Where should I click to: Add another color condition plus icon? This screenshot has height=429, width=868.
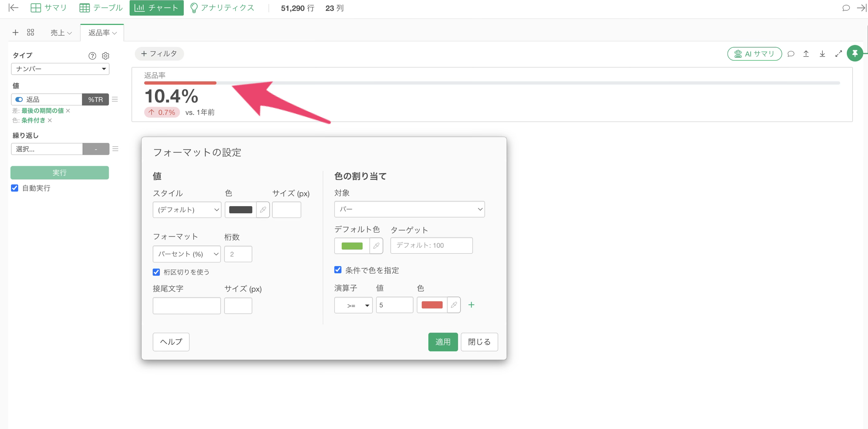pos(471,305)
